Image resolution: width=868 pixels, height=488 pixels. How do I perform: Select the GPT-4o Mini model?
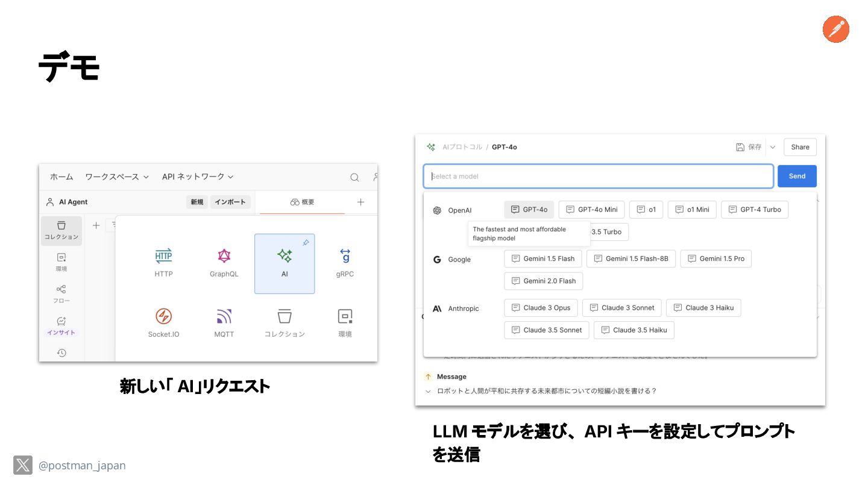(591, 210)
